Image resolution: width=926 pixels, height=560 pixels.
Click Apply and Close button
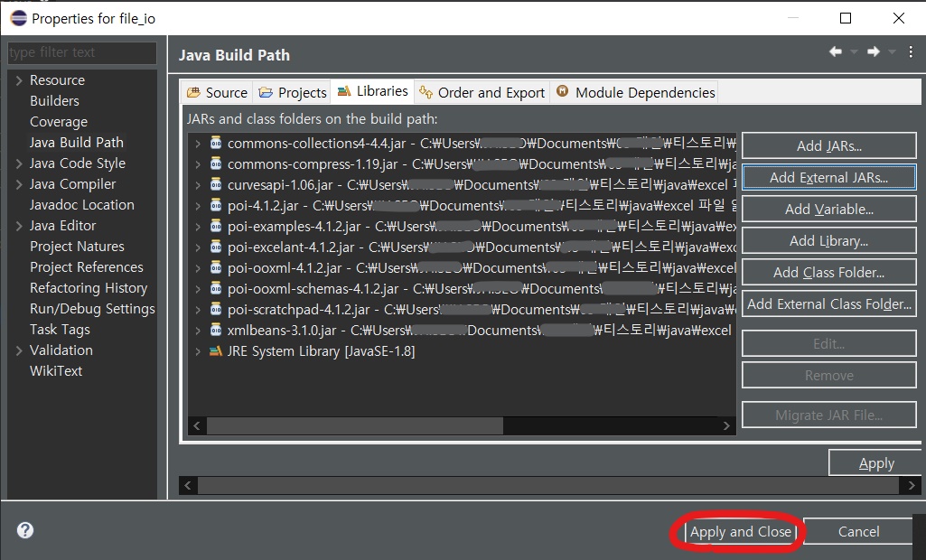pos(741,532)
